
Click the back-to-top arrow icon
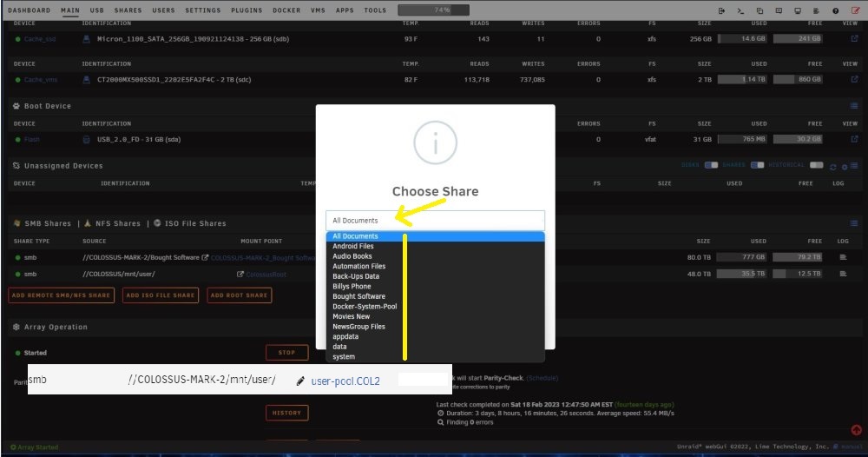click(x=856, y=430)
